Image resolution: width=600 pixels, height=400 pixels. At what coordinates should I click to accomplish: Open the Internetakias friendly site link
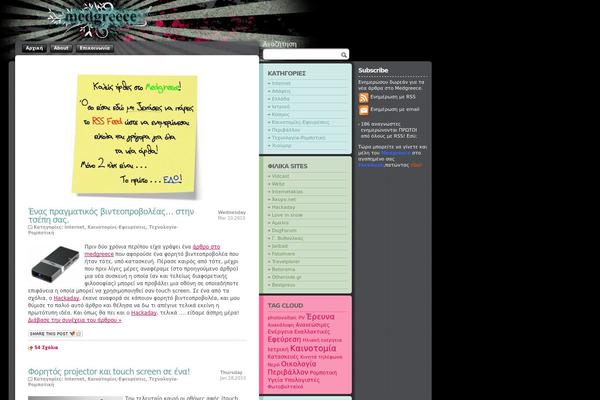[x=287, y=192]
